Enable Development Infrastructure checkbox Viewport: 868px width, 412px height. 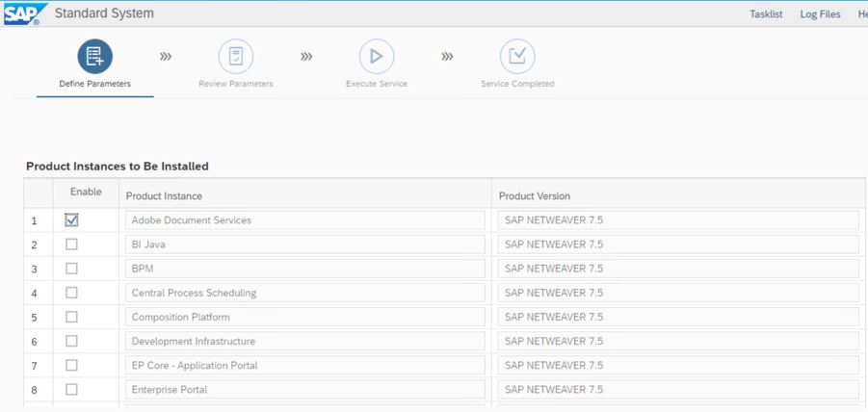(71, 341)
